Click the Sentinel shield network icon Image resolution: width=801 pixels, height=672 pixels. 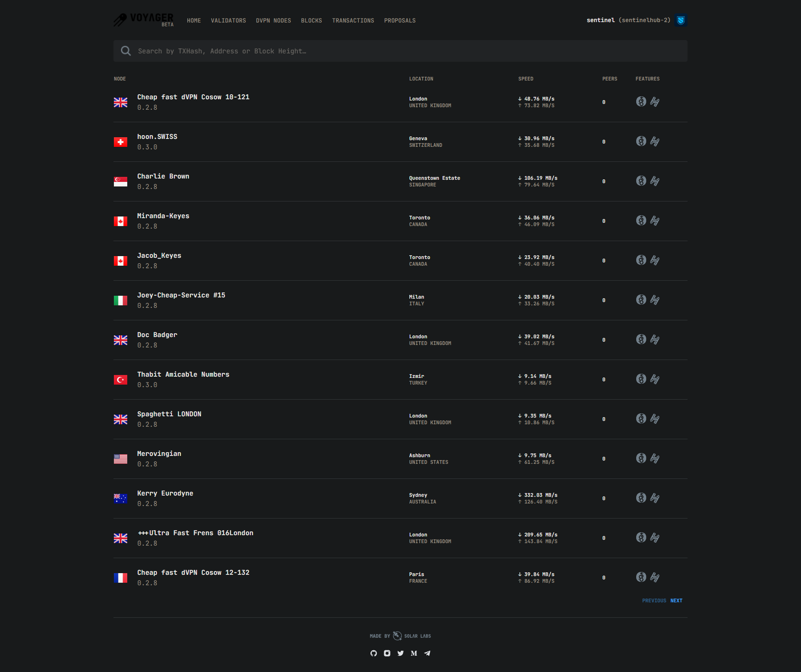point(681,20)
